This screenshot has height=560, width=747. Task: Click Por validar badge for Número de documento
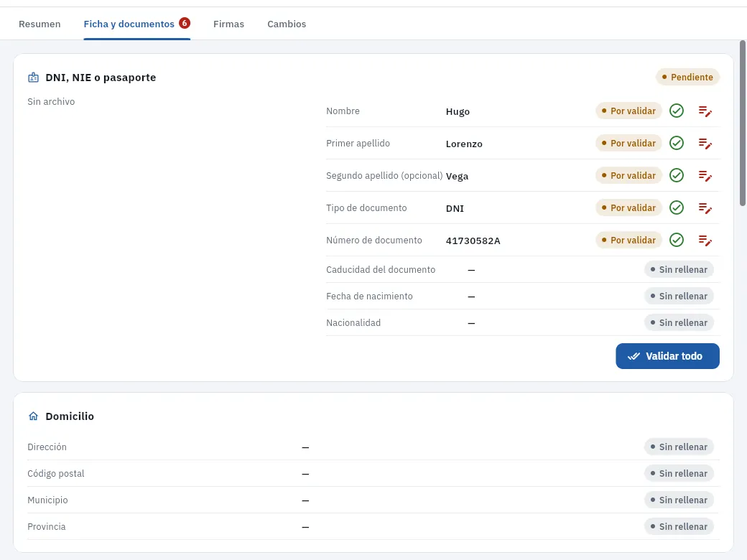(628, 241)
